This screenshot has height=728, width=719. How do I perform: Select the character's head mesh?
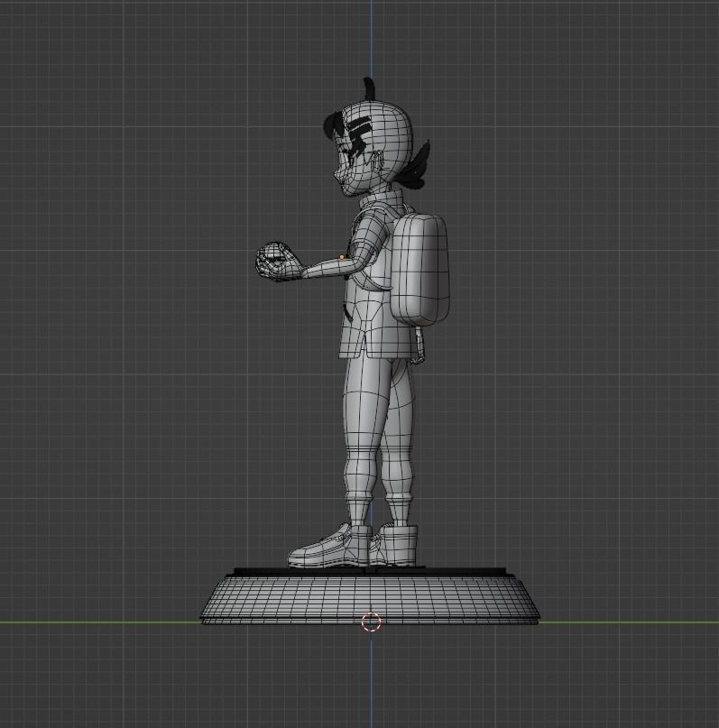click(x=375, y=150)
